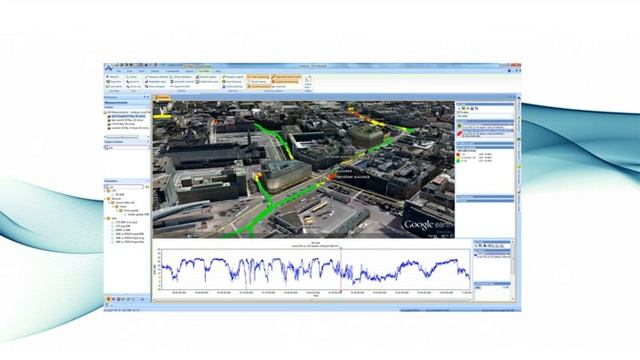Close the Workspace side panel
The image size is (640, 360).
click(149, 97)
